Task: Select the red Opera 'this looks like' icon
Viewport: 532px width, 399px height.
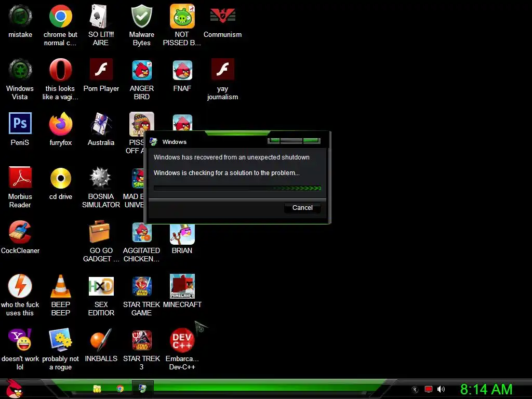Action: 60,70
